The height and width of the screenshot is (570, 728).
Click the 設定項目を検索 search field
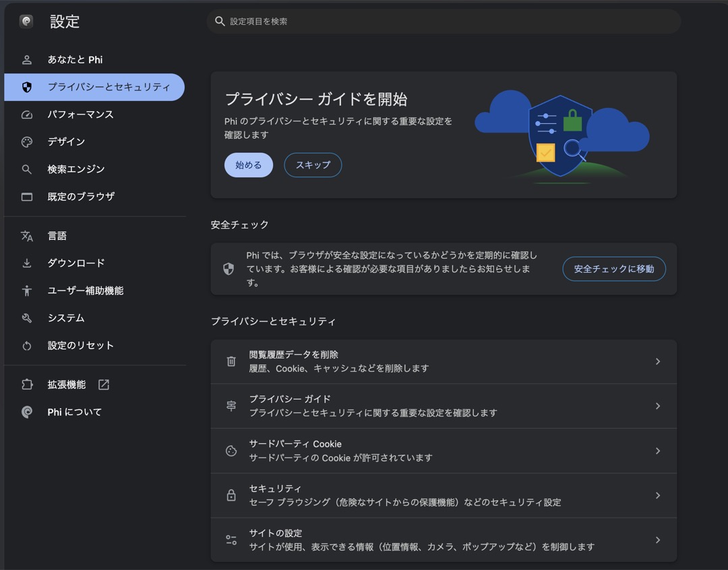click(444, 22)
